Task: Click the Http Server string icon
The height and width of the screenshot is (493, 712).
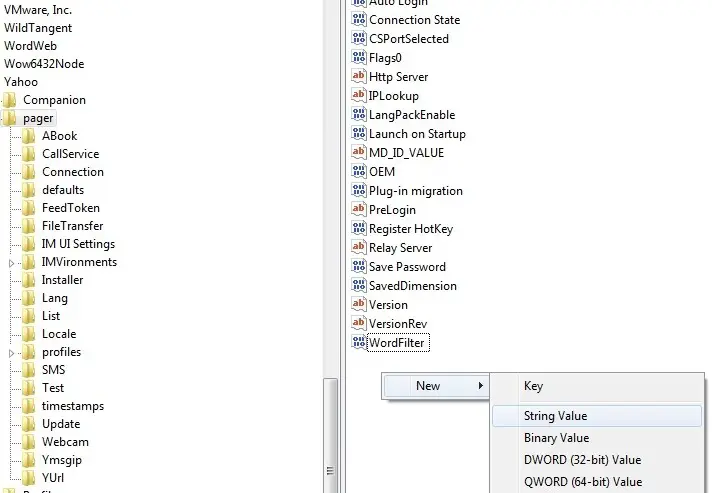Action: [359, 77]
